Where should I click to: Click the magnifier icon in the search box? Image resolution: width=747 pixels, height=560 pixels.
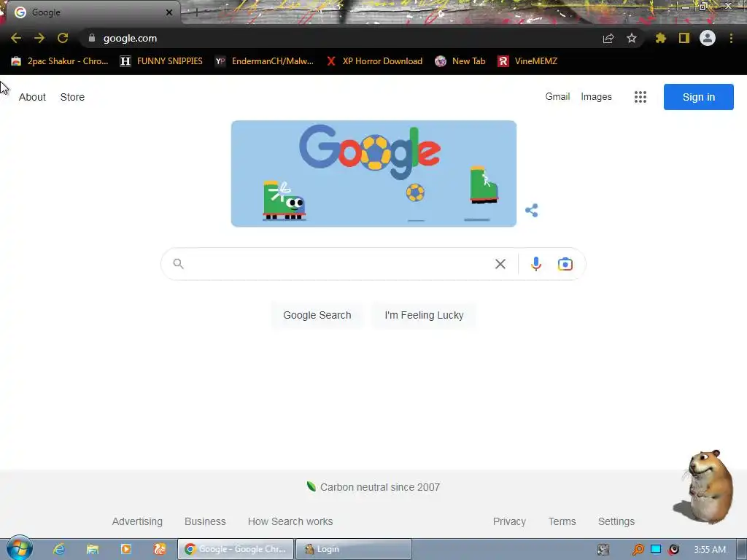(x=178, y=264)
